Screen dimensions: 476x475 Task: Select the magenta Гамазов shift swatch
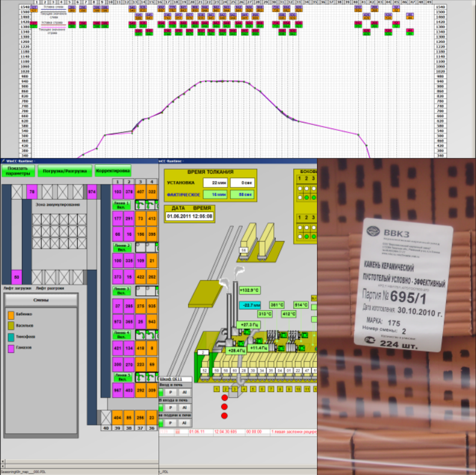(11, 348)
